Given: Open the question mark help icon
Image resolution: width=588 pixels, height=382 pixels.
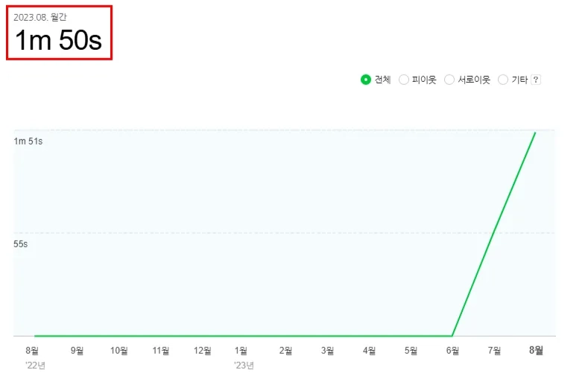Looking at the screenshot, I should tap(536, 80).
